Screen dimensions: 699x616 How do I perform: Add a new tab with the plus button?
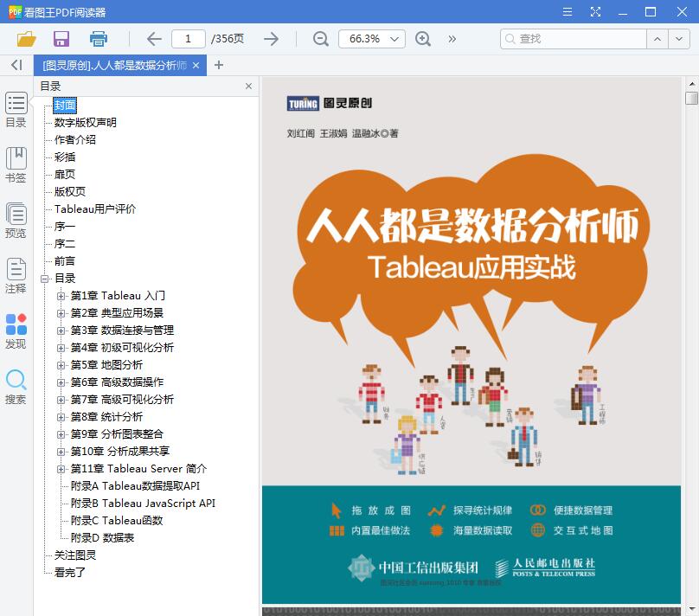(218, 65)
